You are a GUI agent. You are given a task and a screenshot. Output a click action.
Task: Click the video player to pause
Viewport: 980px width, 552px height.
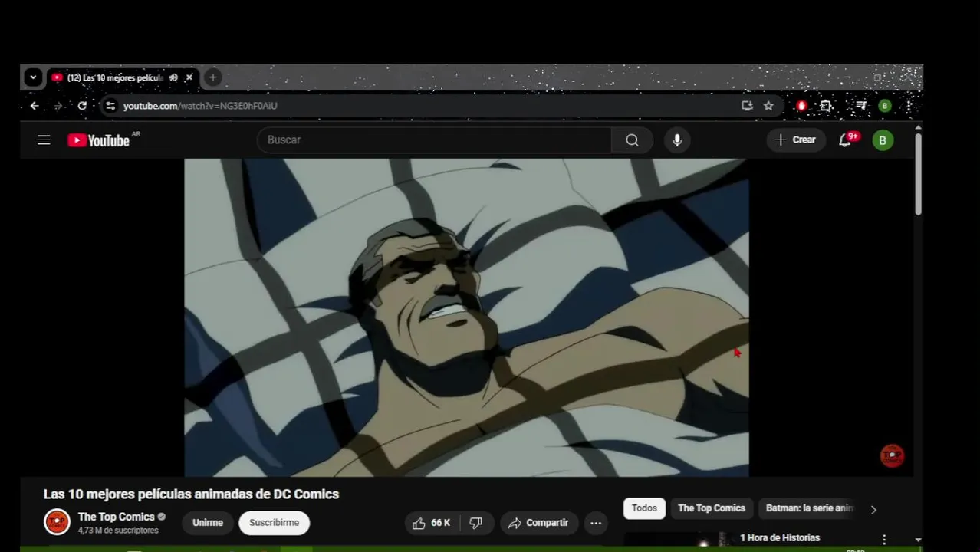(466, 317)
